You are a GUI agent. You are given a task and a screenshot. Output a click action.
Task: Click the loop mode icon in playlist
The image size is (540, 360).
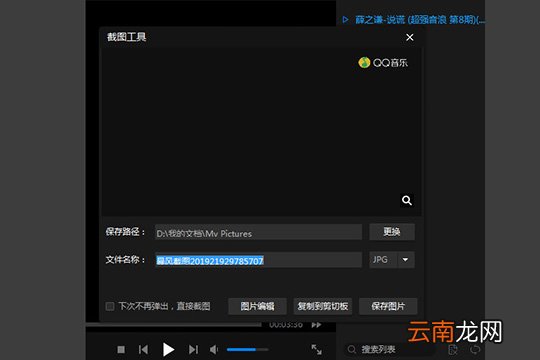[x=475, y=350]
